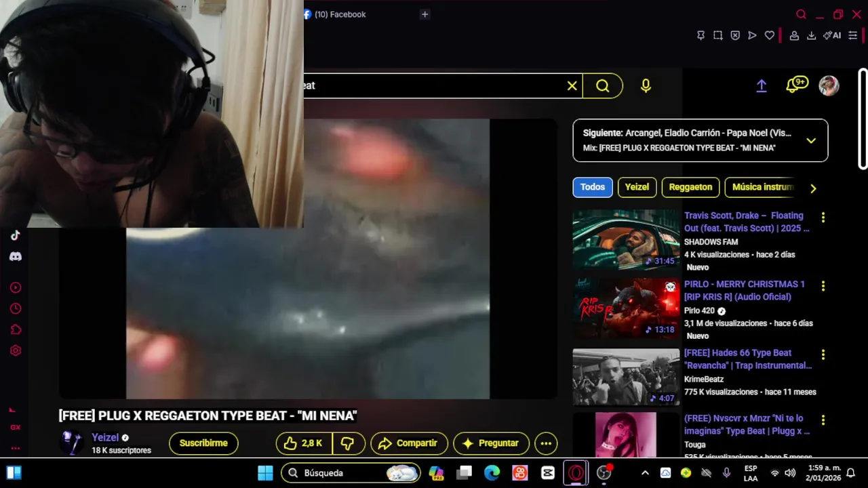Take a snapshot with the capture icon

[x=718, y=35]
